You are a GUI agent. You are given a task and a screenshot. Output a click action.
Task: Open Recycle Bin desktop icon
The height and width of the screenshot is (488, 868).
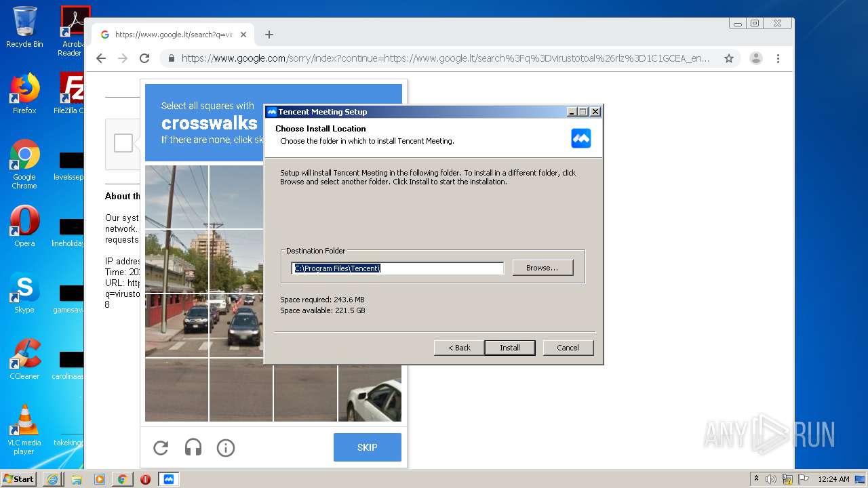click(24, 27)
